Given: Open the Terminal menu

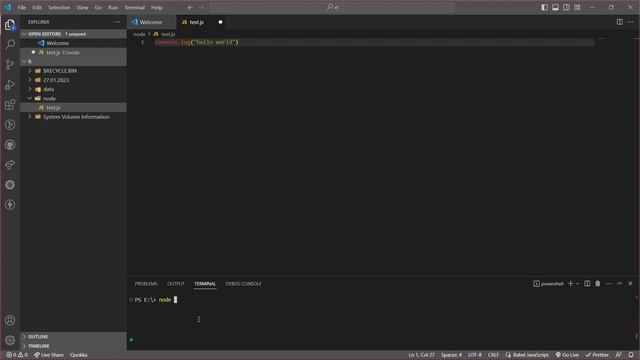Looking at the screenshot, I should [x=135, y=7].
